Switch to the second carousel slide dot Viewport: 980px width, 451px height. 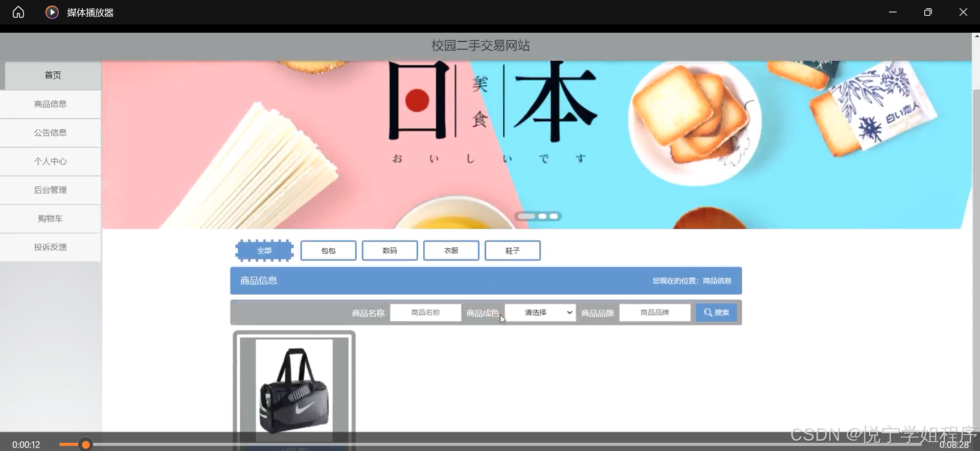click(x=542, y=217)
